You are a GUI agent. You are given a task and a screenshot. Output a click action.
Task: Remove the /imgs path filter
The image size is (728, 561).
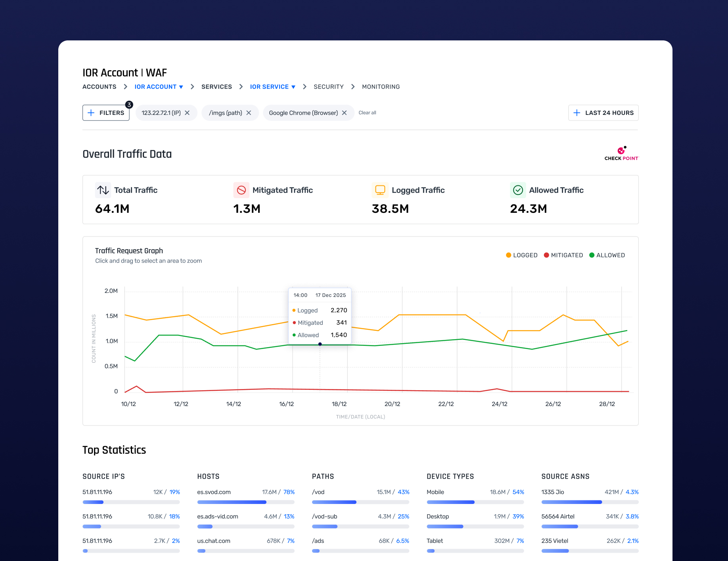tap(249, 113)
